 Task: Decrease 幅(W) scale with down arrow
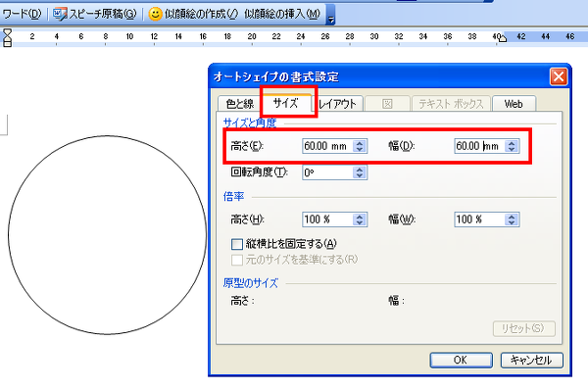coord(512,222)
